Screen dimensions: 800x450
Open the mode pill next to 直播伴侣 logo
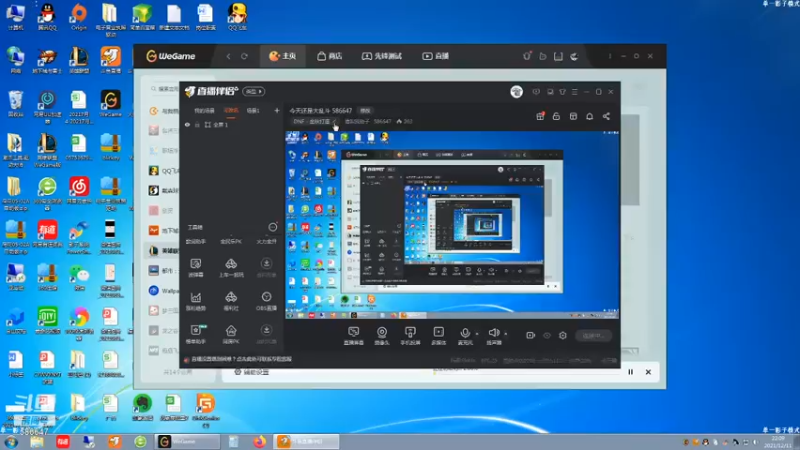pyautogui.click(x=254, y=91)
